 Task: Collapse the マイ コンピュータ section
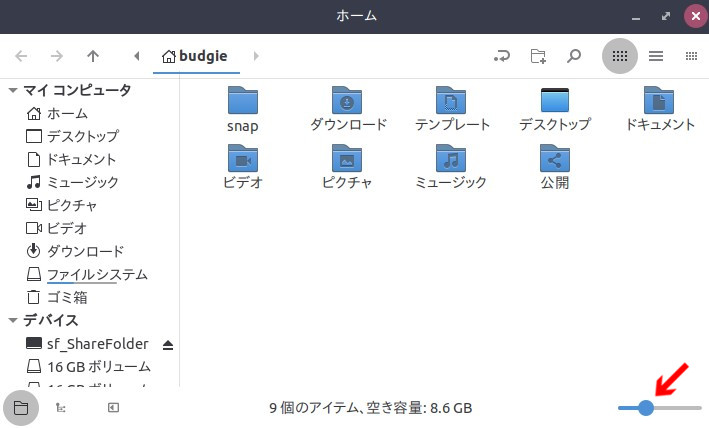click(x=13, y=90)
